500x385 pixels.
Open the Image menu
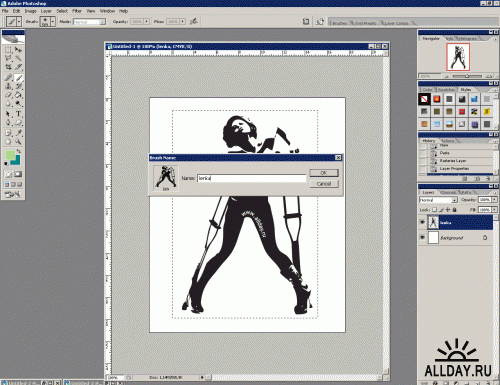tap(30, 11)
